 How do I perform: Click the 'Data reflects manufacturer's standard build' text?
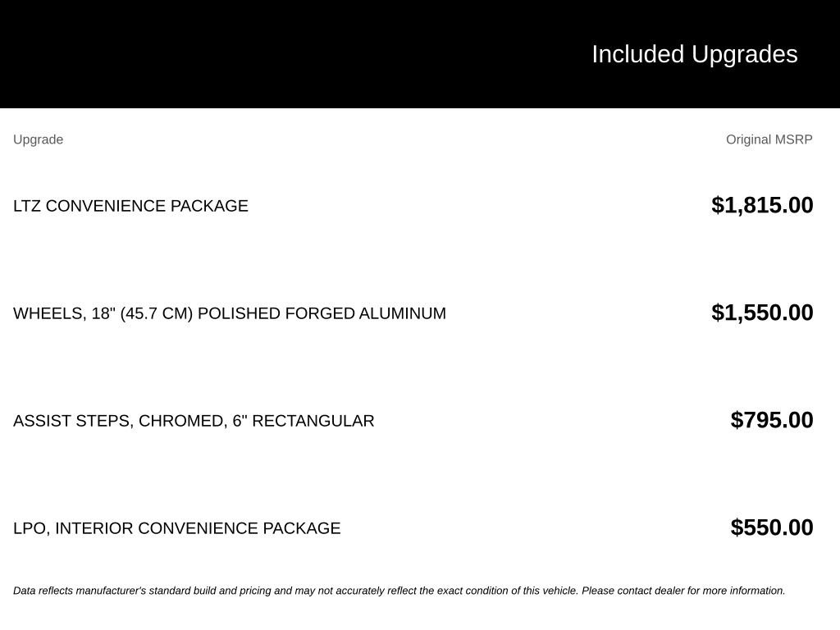pos(115,591)
